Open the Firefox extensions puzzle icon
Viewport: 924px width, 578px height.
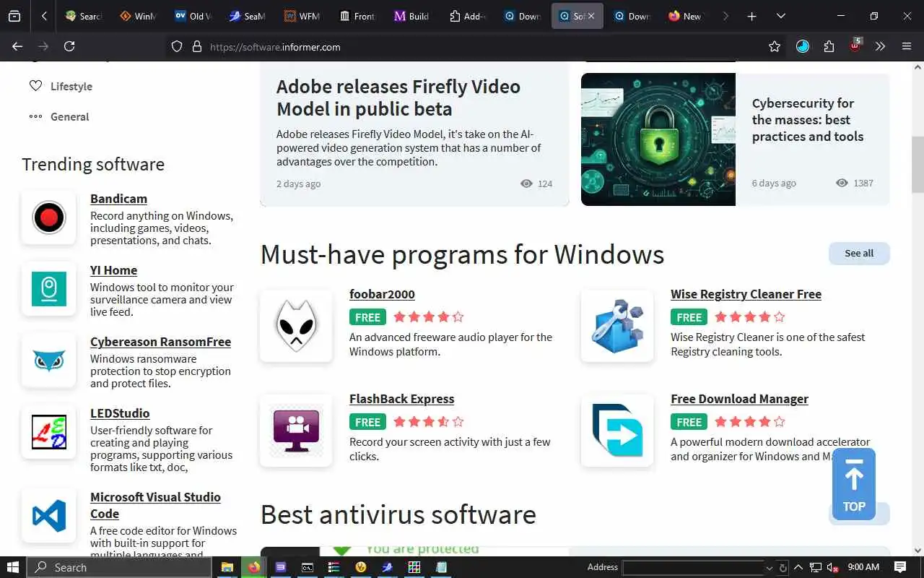pos(829,46)
